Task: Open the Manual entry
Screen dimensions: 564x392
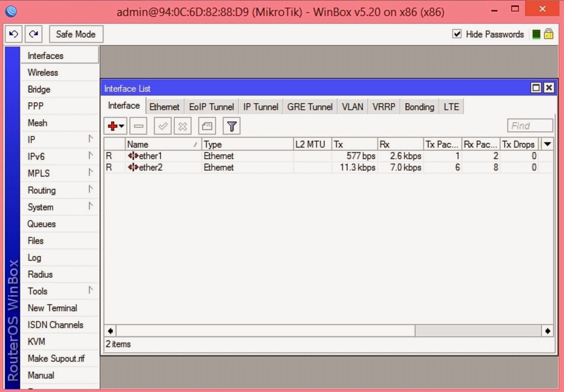Action: (60, 375)
